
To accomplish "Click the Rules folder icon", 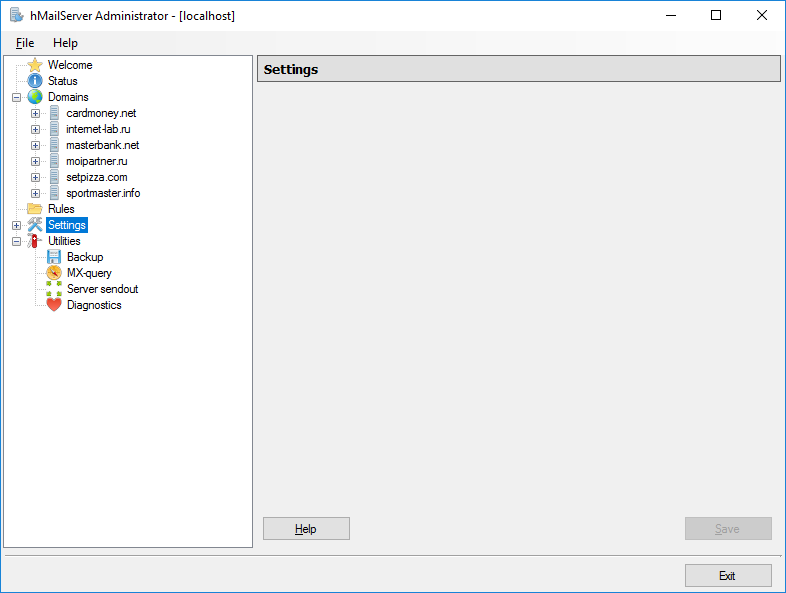I will tap(35, 209).
